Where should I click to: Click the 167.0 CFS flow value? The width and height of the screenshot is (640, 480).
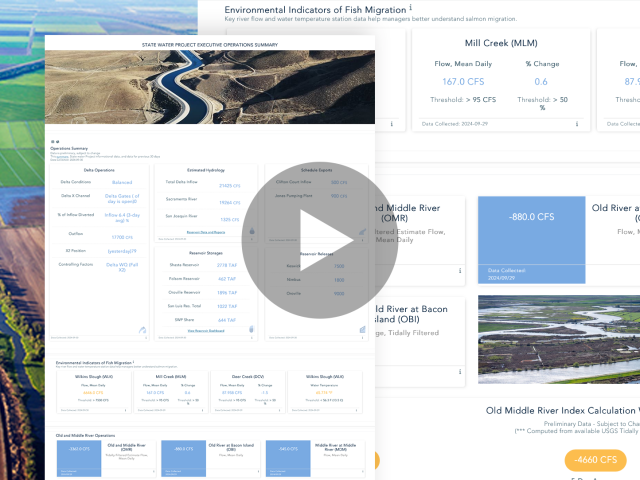463,82
